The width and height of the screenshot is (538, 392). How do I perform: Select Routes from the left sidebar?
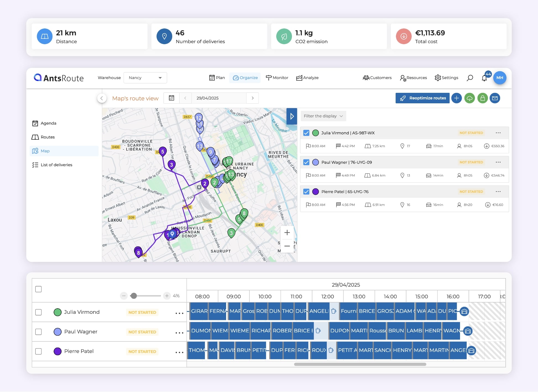(x=47, y=137)
